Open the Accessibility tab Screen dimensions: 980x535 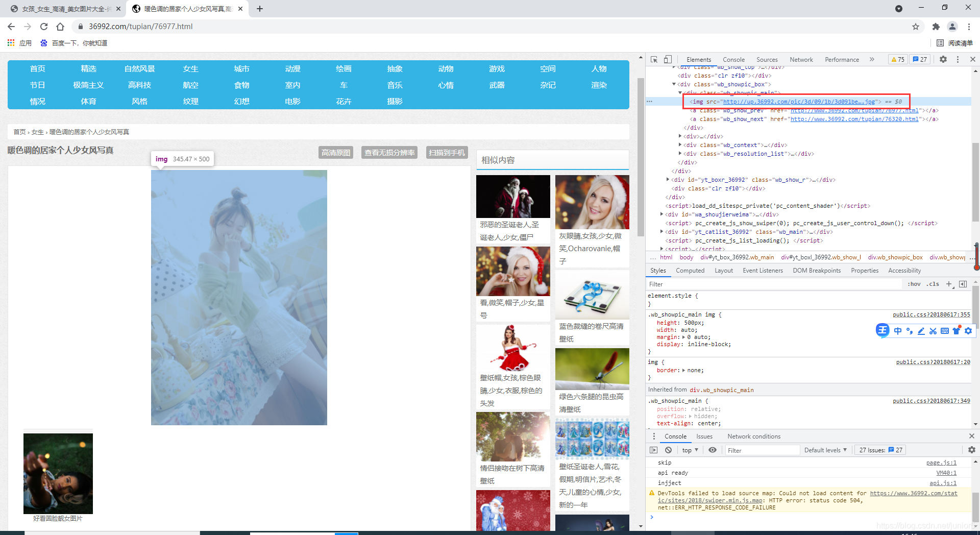pos(904,271)
